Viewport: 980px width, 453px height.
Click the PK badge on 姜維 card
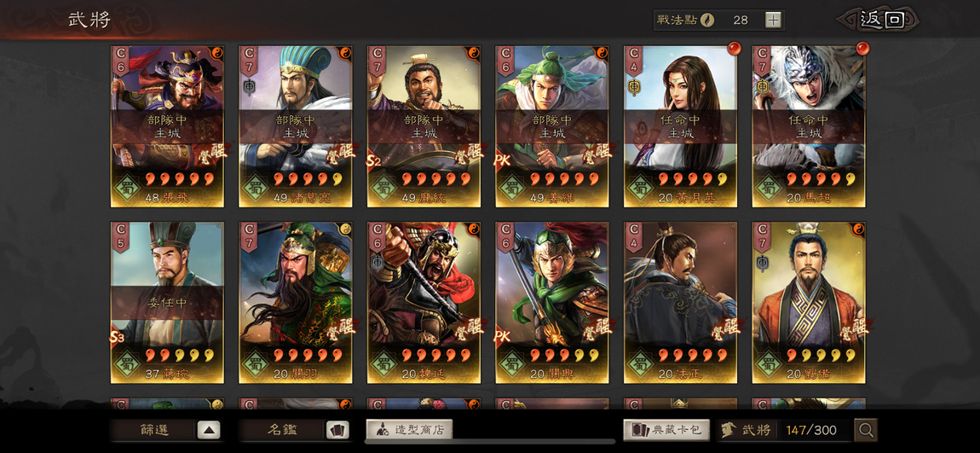502,160
